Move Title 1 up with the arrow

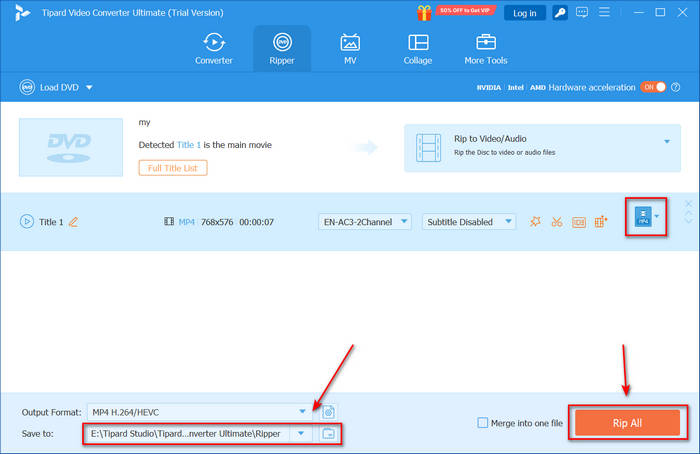(x=688, y=213)
